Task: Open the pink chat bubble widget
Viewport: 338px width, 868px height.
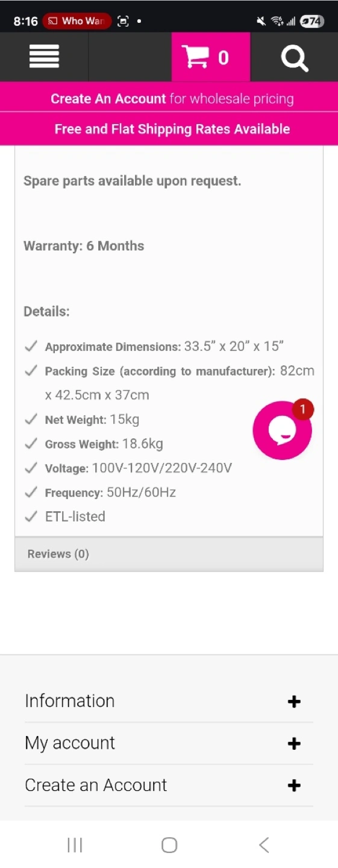Action: tap(282, 430)
